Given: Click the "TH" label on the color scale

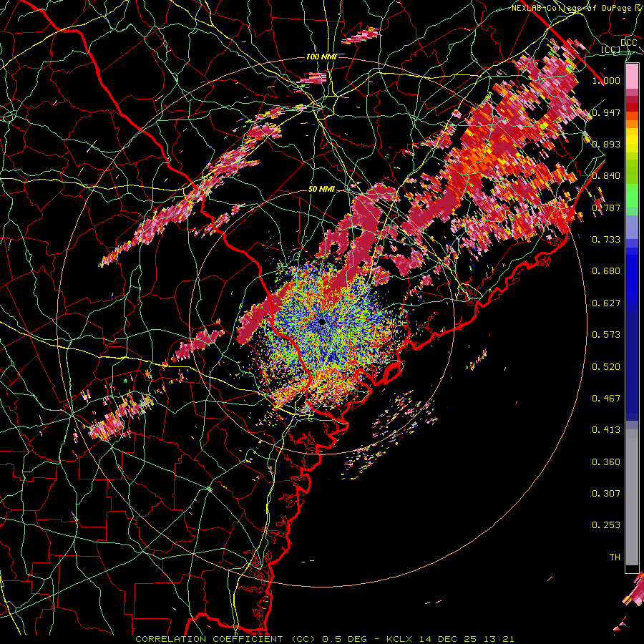Looking at the screenshot, I should pos(615,557).
